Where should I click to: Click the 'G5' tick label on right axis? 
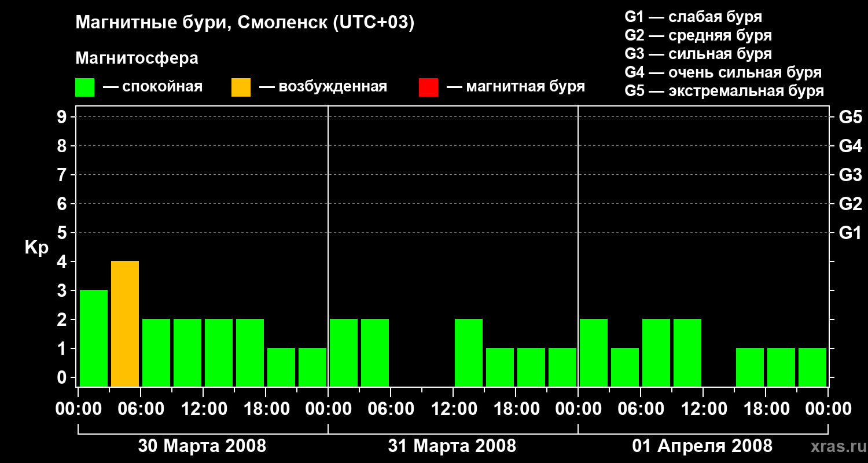[850, 117]
